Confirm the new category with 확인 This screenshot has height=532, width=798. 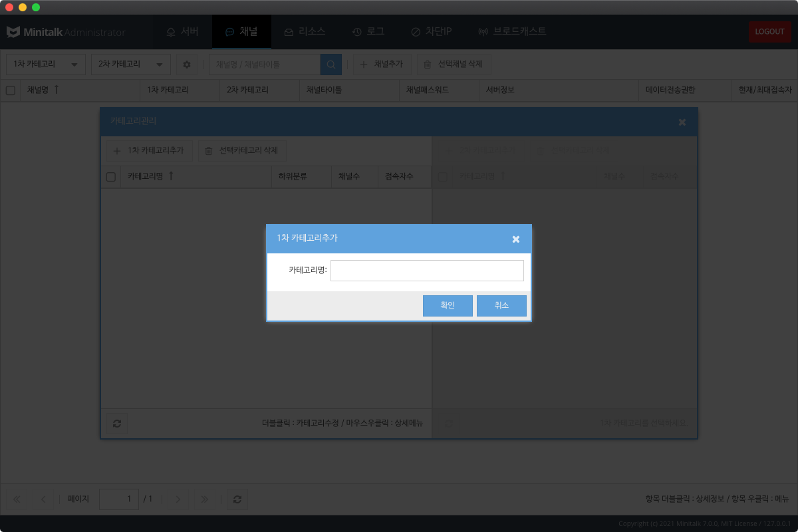pyautogui.click(x=448, y=306)
